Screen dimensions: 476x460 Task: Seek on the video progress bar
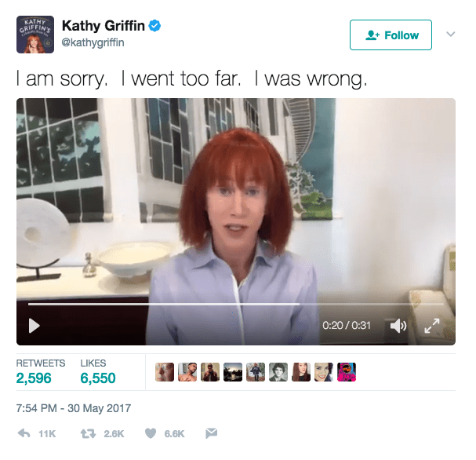236,304
